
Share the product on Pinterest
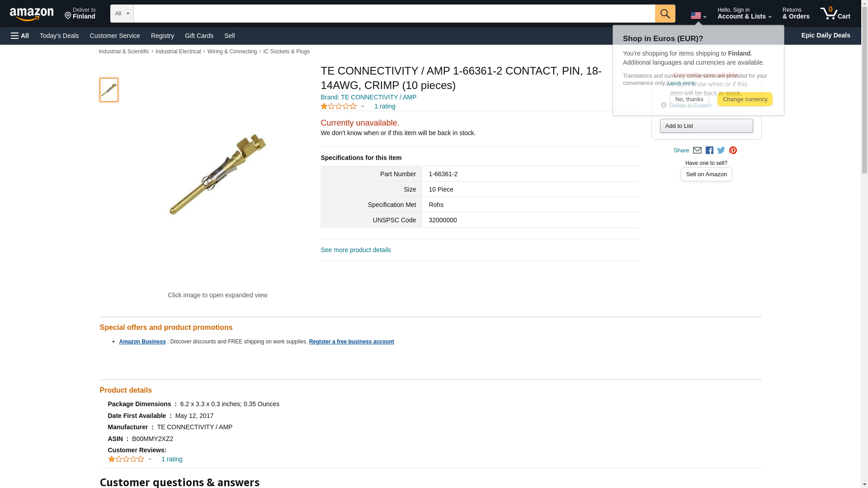coord(733,150)
